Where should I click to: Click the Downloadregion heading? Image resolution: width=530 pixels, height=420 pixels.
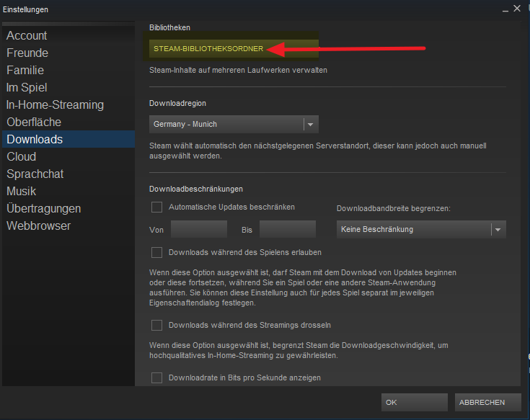177,103
